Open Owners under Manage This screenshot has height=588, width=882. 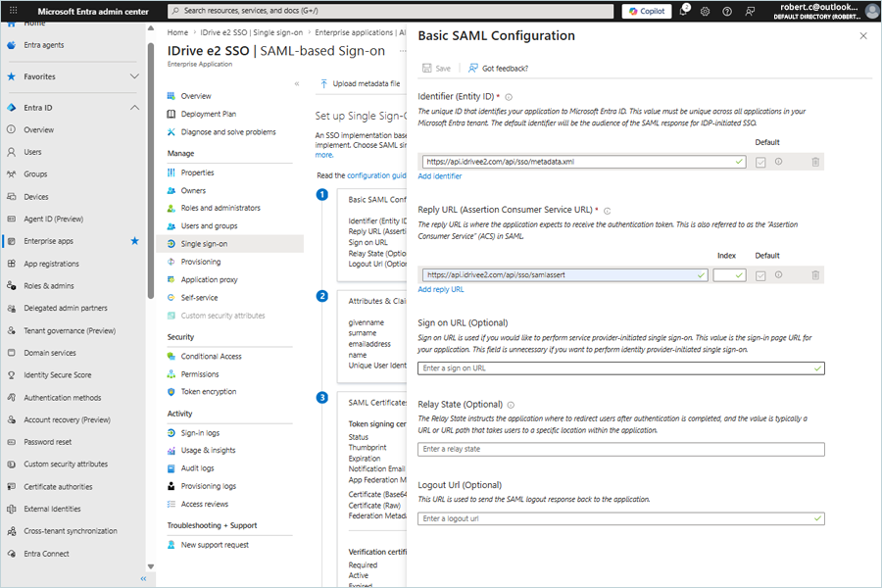pyautogui.click(x=193, y=191)
